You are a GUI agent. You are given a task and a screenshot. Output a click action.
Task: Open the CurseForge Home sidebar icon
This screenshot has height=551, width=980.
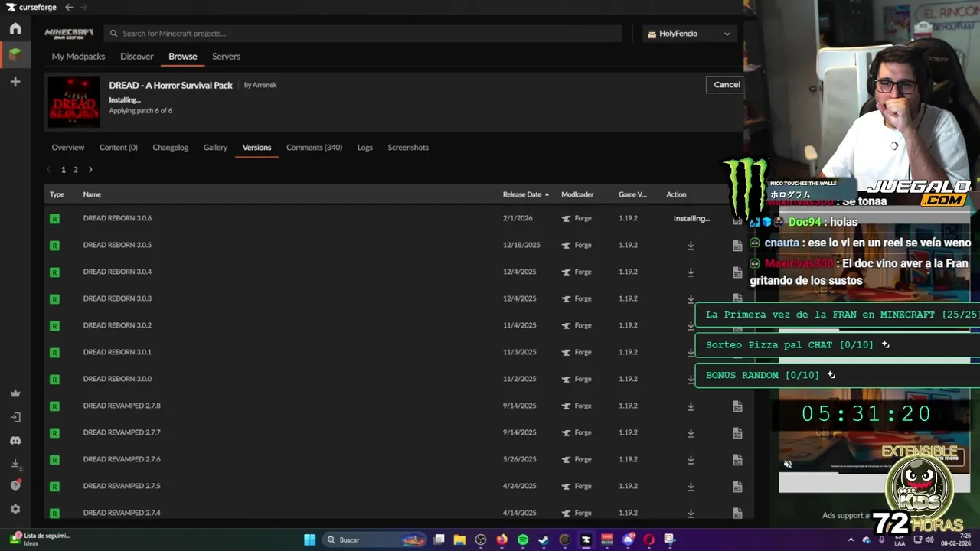tap(15, 28)
